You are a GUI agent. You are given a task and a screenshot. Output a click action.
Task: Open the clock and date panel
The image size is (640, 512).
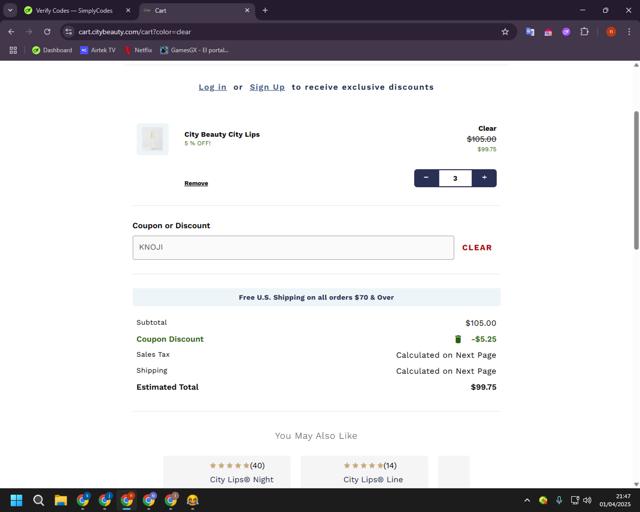tap(615, 500)
